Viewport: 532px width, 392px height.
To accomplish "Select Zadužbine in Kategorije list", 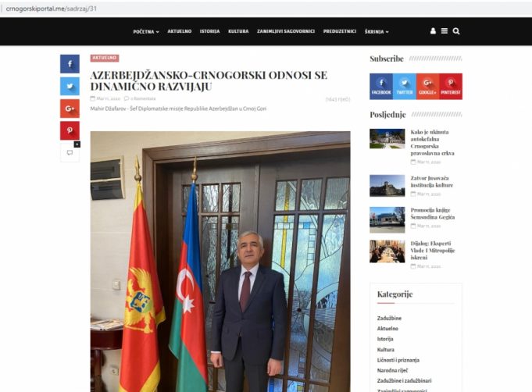I will point(389,318).
